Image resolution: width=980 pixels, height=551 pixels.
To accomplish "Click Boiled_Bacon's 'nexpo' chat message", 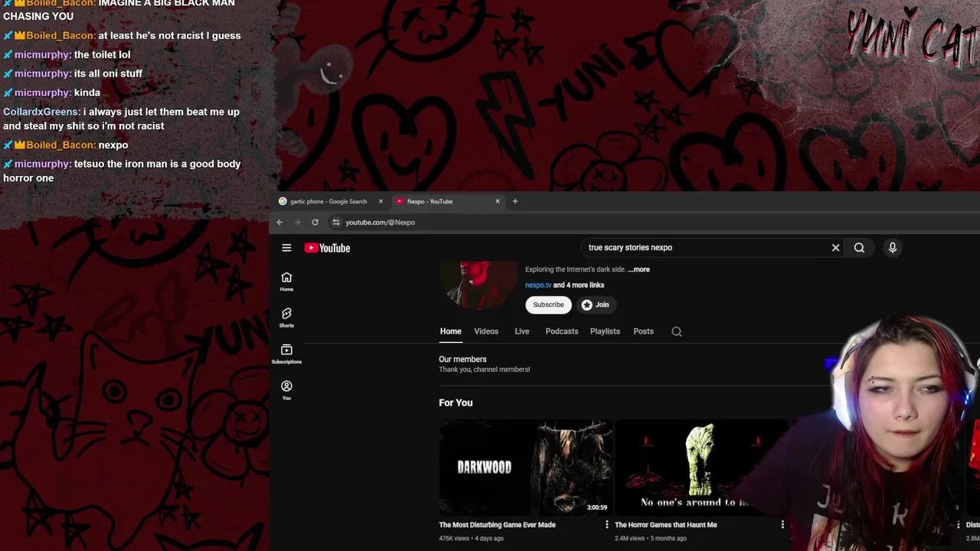I will (x=113, y=145).
